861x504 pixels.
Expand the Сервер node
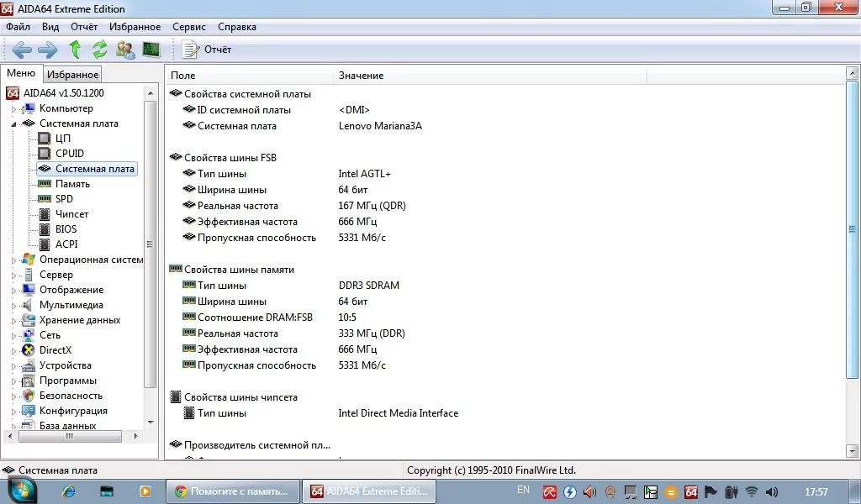click(13, 276)
